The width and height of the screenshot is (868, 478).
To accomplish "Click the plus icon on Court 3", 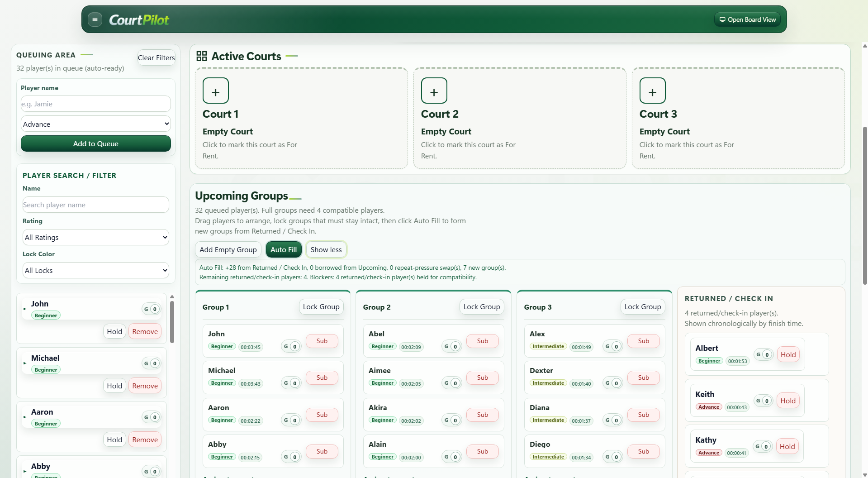I will pyautogui.click(x=653, y=91).
